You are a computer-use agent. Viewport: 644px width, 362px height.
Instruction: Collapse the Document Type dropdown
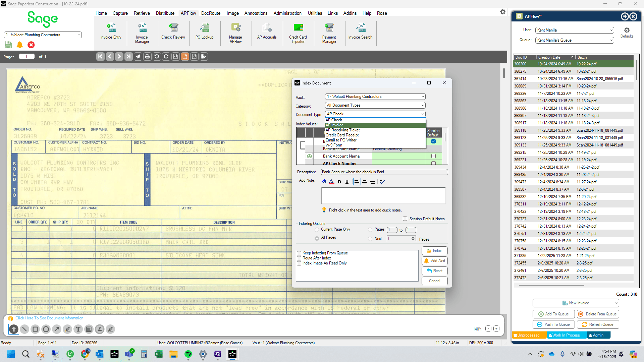click(375, 114)
